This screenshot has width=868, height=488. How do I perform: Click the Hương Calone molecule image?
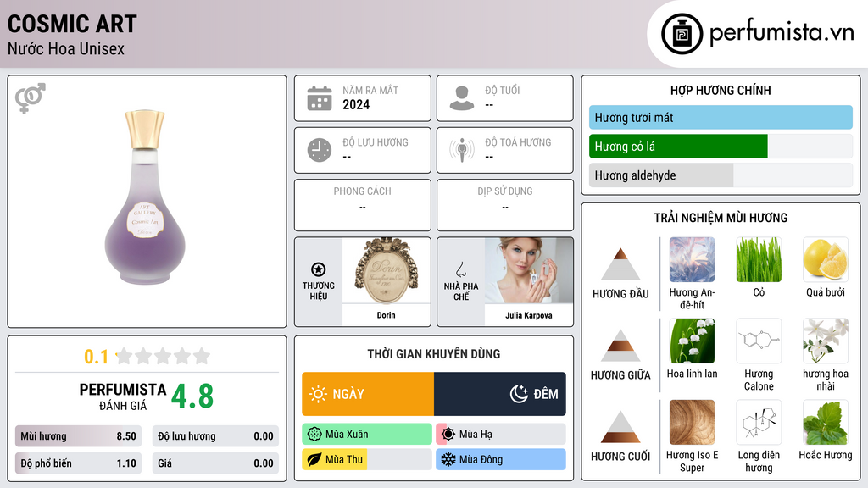point(759,341)
